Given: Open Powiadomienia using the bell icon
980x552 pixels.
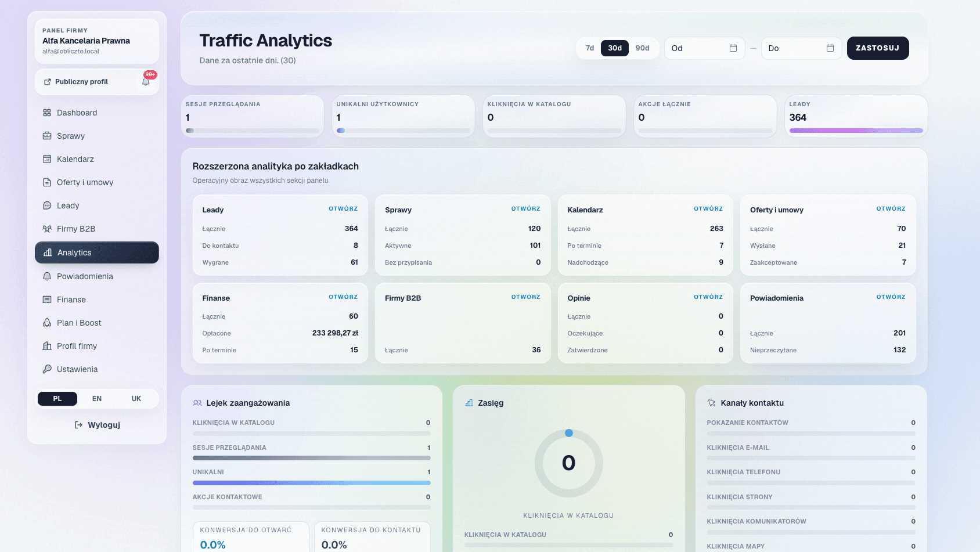Looking at the screenshot, I should tap(47, 276).
